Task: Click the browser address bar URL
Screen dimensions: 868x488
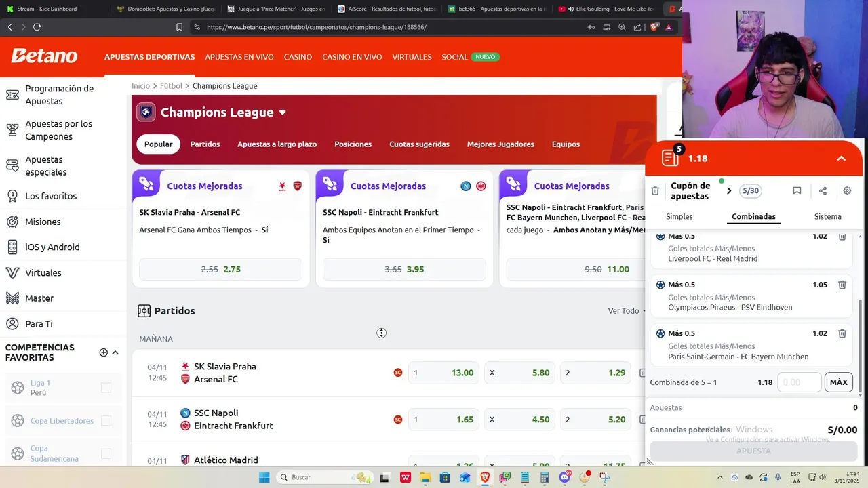Action: pyautogui.click(x=316, y=27)
